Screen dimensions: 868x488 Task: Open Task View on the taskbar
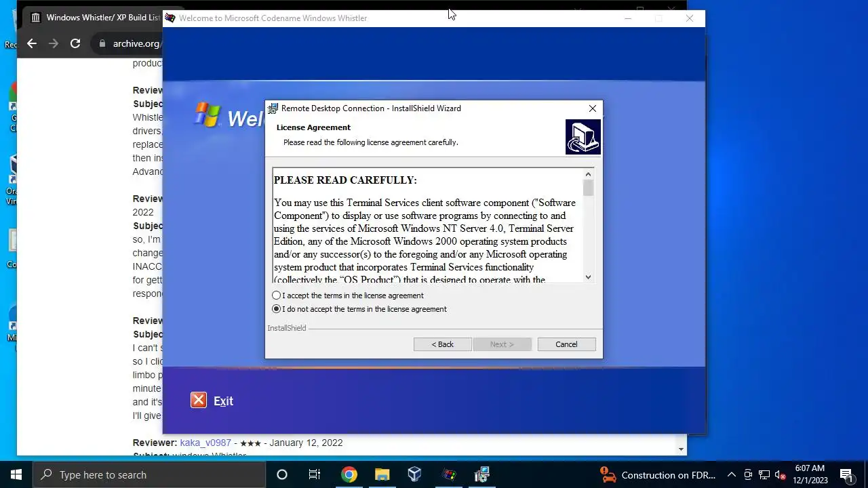[315, 474]
